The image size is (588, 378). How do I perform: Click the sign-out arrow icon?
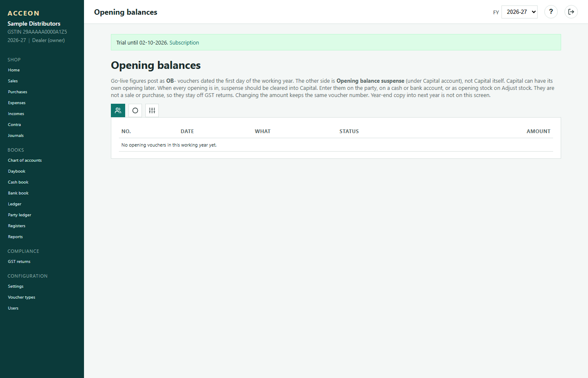571,12
